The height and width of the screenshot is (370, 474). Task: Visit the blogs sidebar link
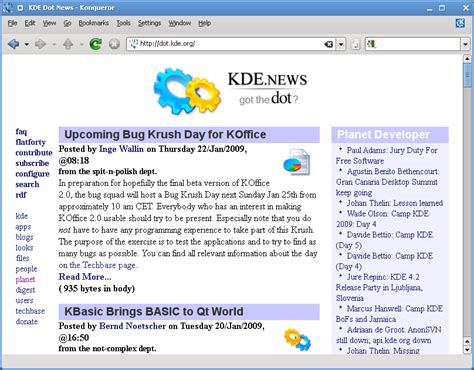24,237
